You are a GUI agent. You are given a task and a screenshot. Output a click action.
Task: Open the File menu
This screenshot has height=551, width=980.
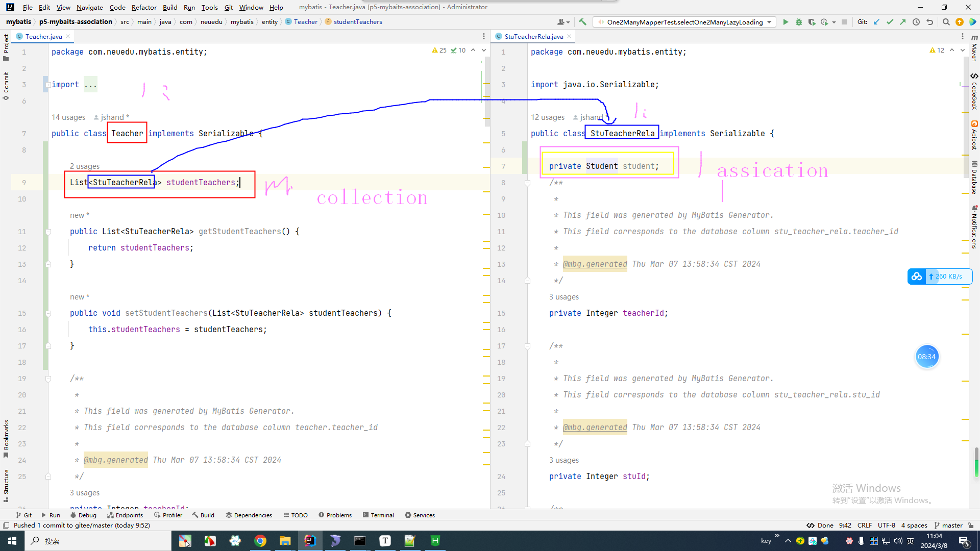click(x=28, y=7)
